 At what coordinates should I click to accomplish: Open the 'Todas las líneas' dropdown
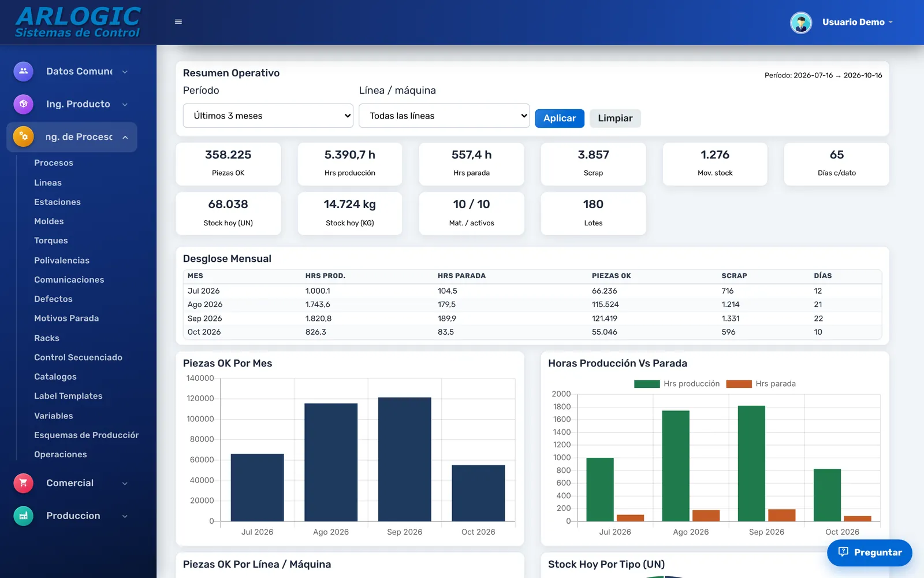coord(444,116)
